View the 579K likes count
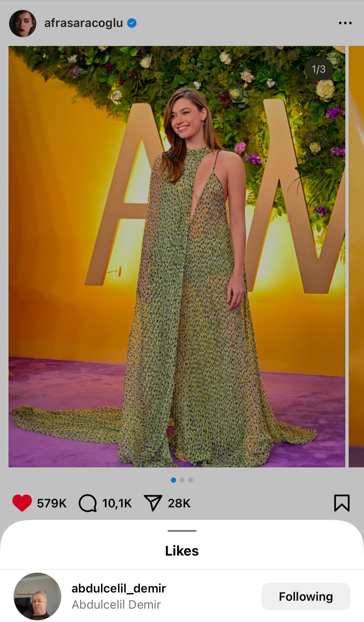Viewport: 364px width, 622px height. point(52,503)
